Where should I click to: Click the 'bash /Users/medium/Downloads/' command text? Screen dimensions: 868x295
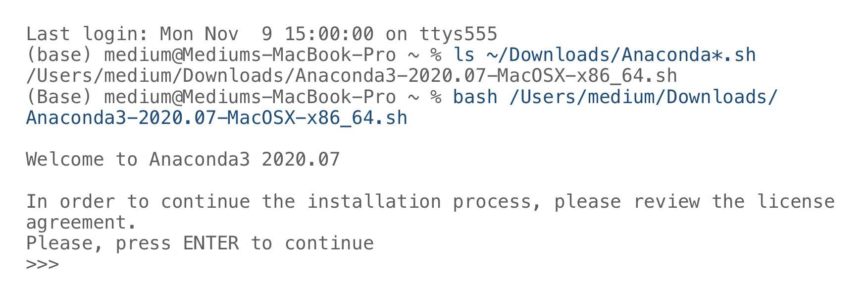tap(615, 97)
